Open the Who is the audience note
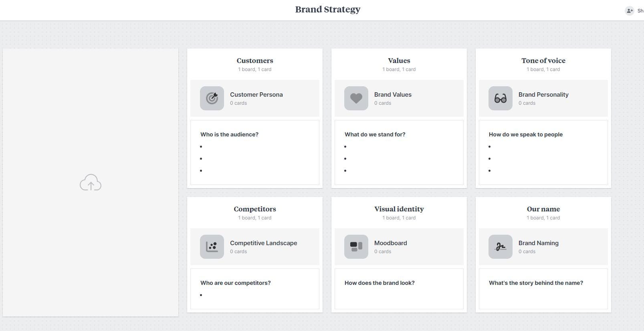 pos(255,152)
